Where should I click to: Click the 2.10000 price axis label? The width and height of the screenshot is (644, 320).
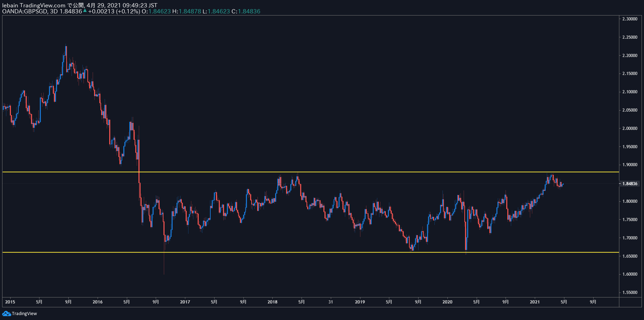click(x=630, y=92)
